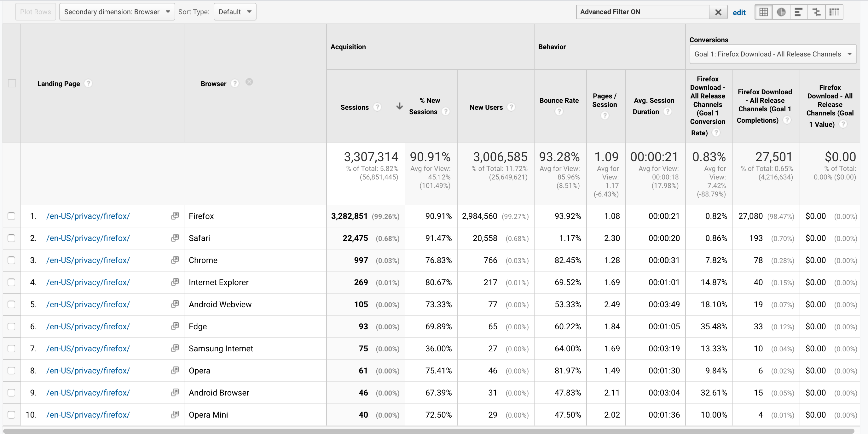Image resolution: width=868 pixels, height=434 pixels.
Task: Check the box for the Edge row
Action: (11, 326)
